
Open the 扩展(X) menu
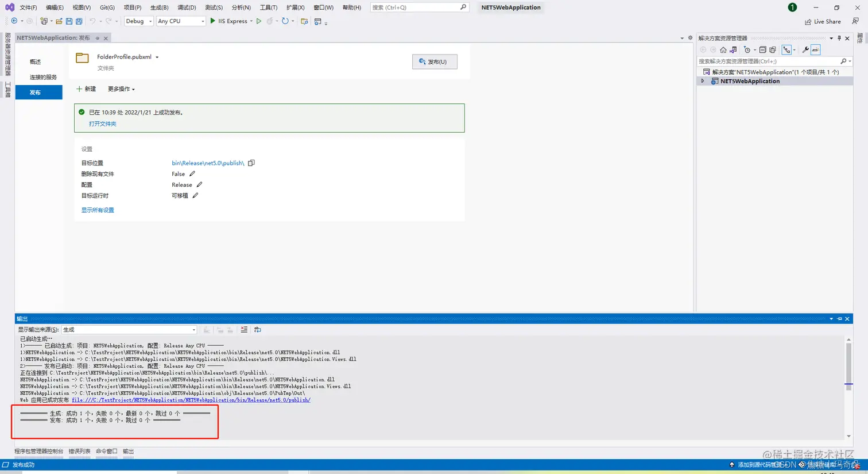point(295,7)
